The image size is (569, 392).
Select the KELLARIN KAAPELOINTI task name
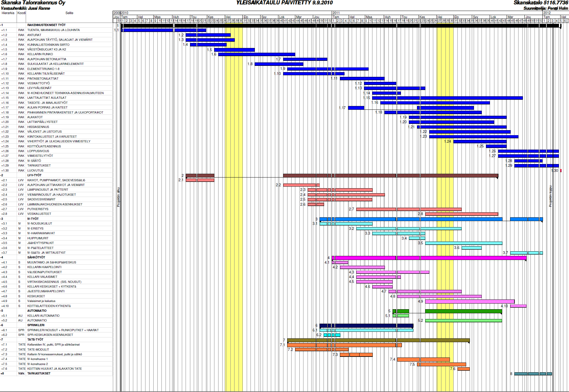tap(45, 267)
